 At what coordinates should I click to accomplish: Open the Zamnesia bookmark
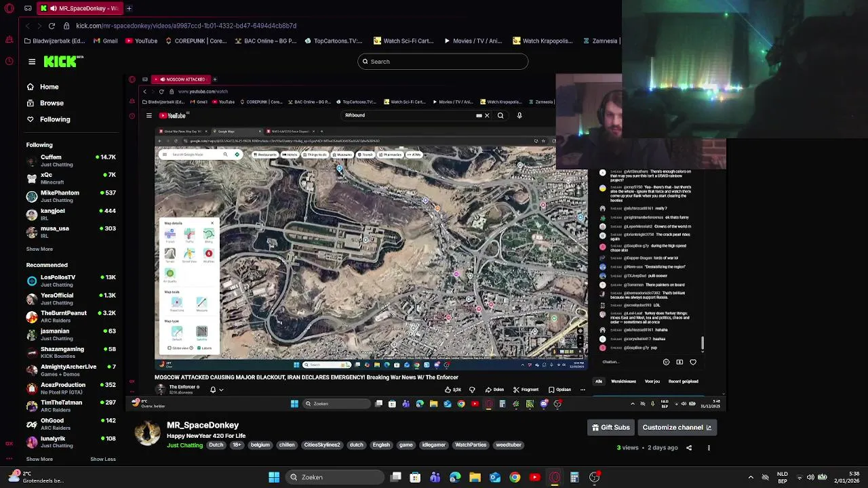coord(601,41)
